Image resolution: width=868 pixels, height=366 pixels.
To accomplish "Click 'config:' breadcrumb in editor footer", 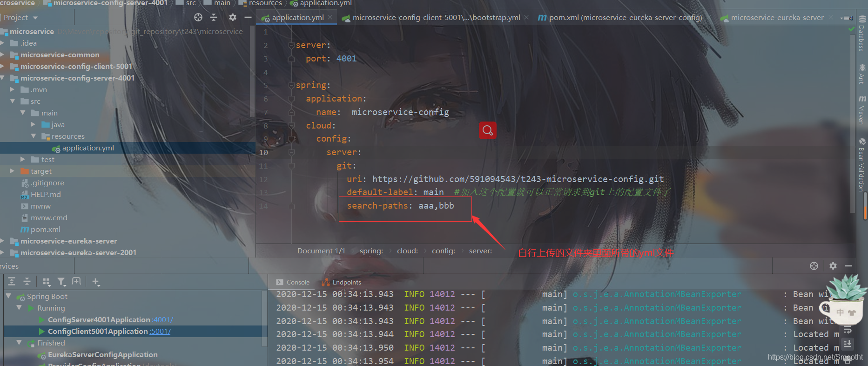I will 443,251.
